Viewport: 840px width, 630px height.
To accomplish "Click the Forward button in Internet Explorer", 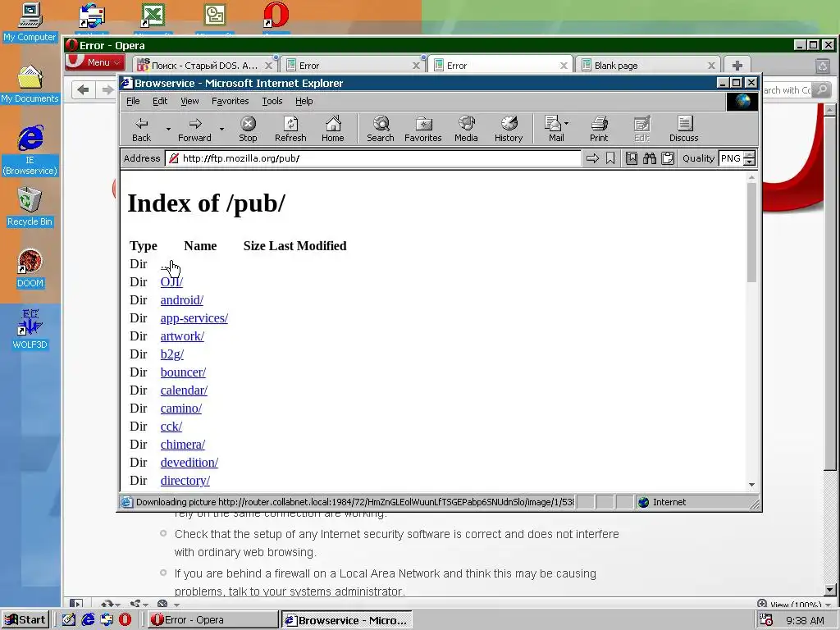I will click(x=194, y=130).
